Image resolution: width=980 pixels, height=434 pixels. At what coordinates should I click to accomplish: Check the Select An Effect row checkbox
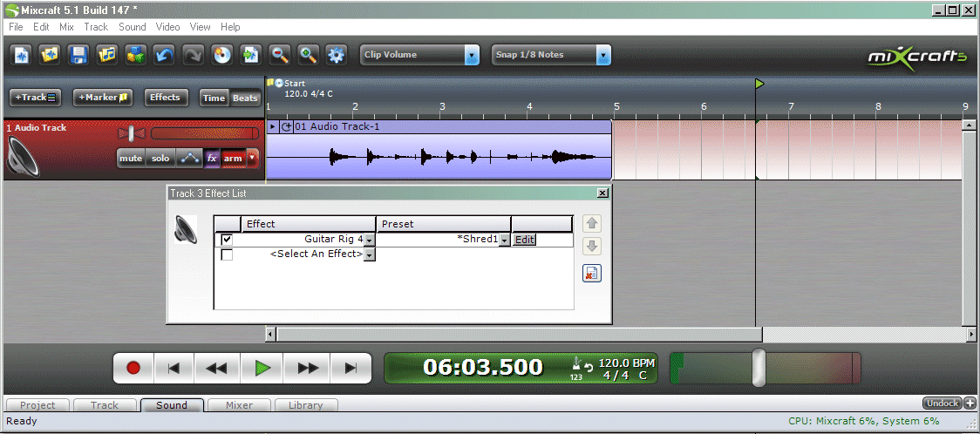click(227, 254)
